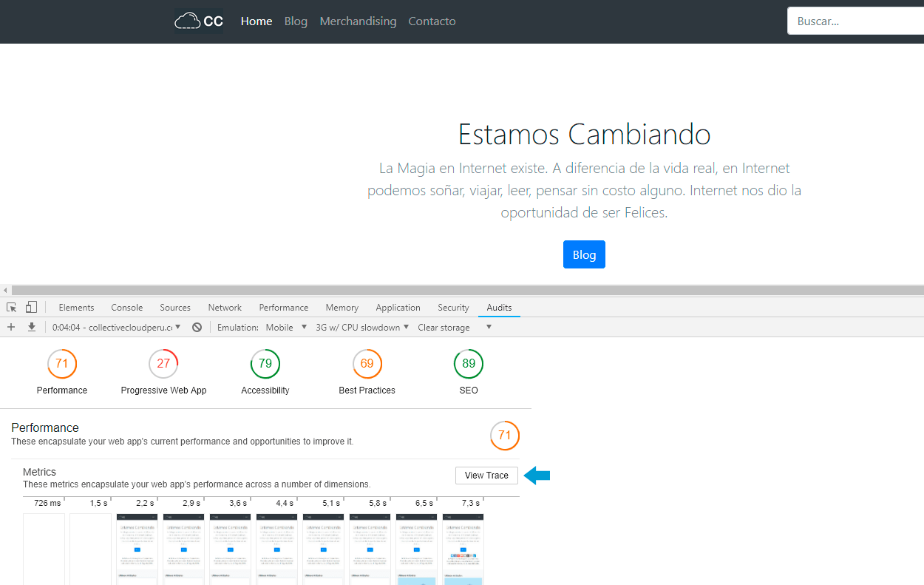
Task: Switch to the Elements tab
Action: (x=76, y=308)
